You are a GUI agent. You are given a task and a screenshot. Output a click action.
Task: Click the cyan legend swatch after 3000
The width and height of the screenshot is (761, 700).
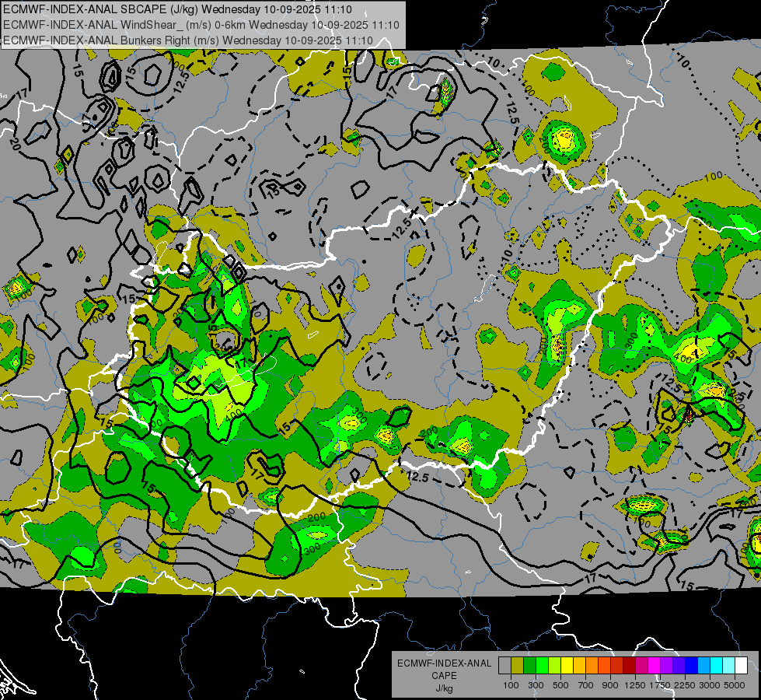(x=717, y=666)
